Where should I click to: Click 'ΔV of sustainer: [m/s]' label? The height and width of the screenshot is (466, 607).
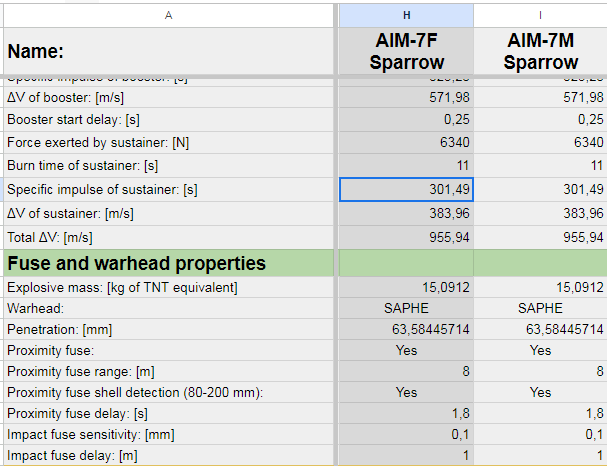pos(70,213)
